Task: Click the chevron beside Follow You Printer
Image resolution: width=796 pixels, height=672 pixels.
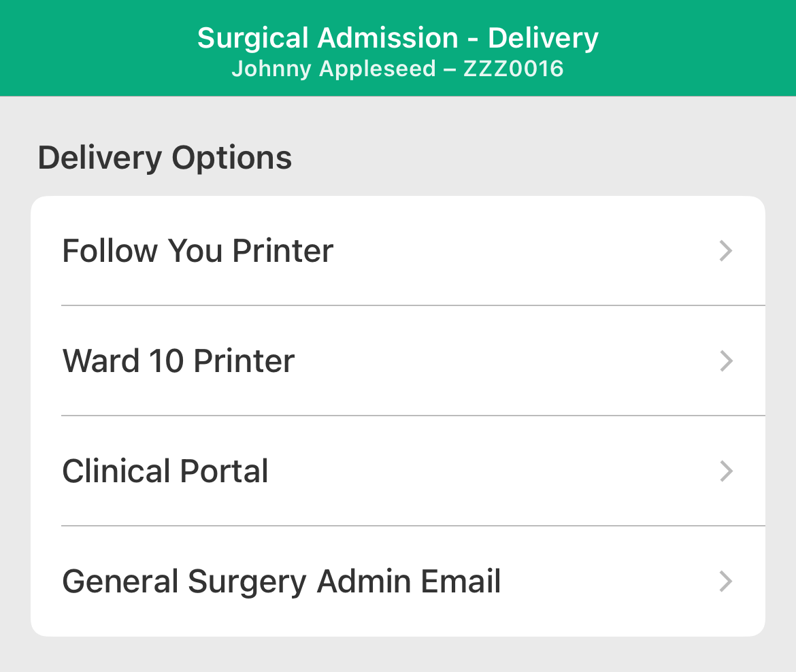Action: [726, 251]
